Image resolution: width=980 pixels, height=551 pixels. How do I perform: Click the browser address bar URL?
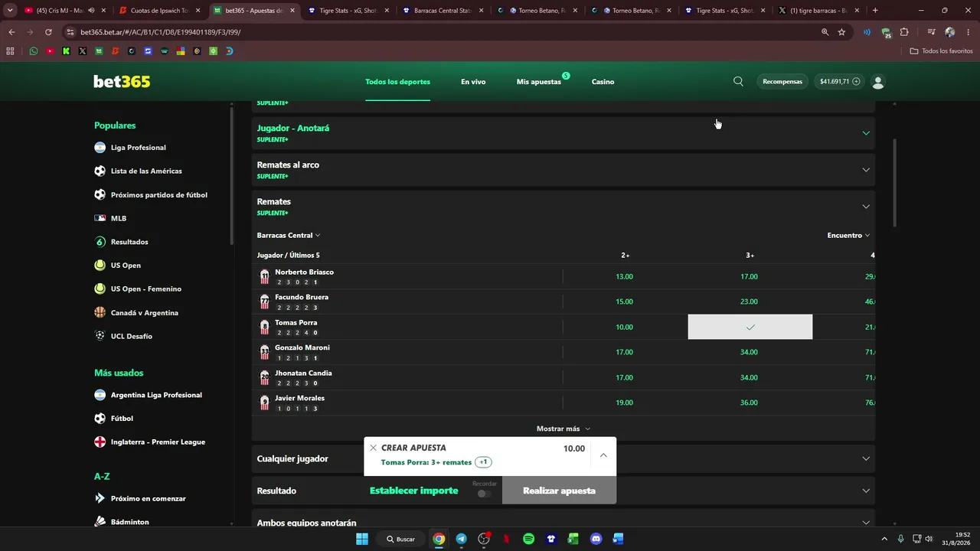click(160, 32)
